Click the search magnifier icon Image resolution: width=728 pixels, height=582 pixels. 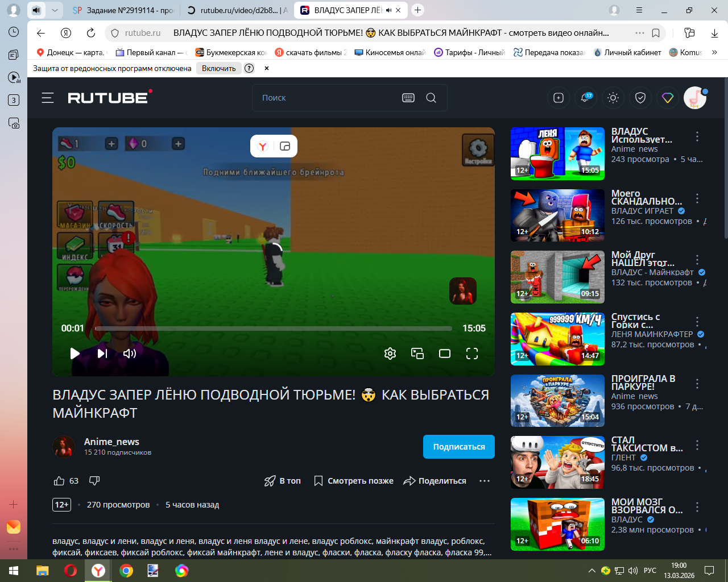[x=431, y=98]
